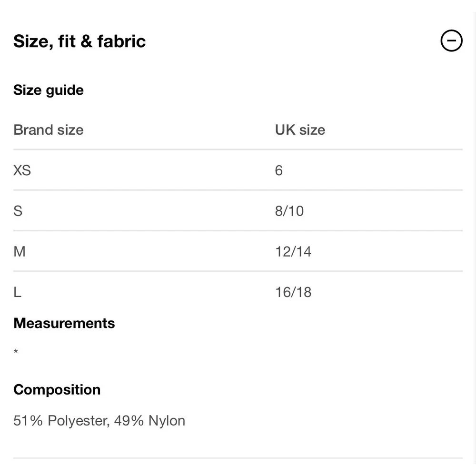Click the "49% Nylon" text
The height and width of the screenshot is (476, 476).
(x=149, y=421)
